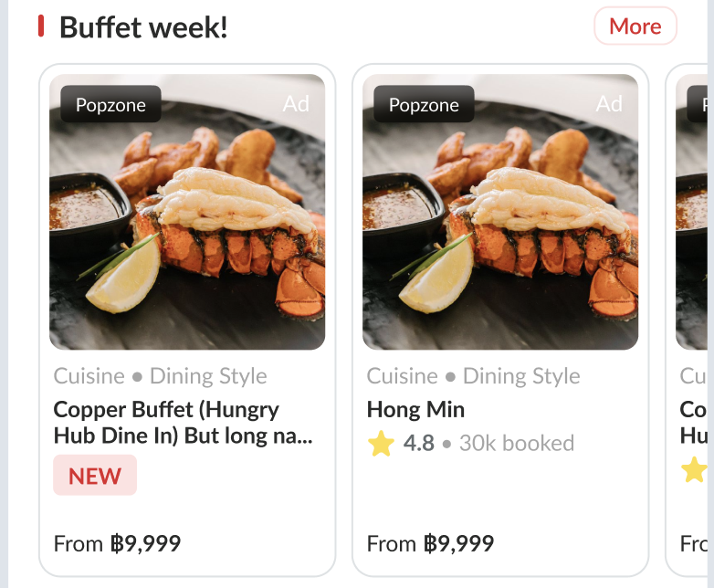Viewport: 714px width, 588px height.
Task: Click the yellow star rating icon for Hong Min
Action: tap(381, 444)
